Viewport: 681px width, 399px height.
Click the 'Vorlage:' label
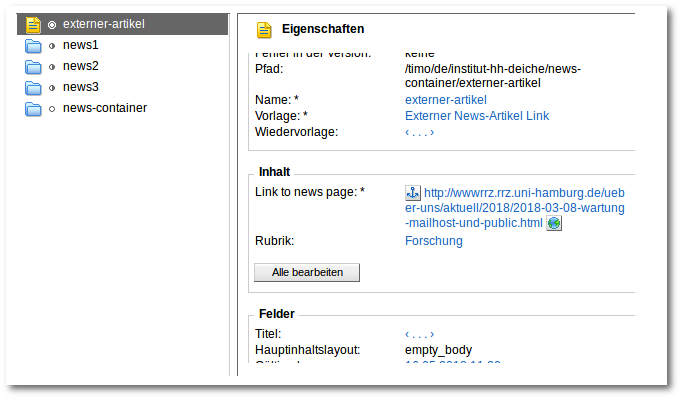281,116
